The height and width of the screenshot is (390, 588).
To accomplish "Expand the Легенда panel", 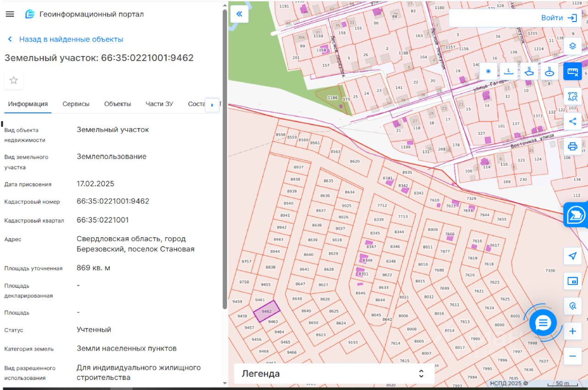I will tap(334, 373).
